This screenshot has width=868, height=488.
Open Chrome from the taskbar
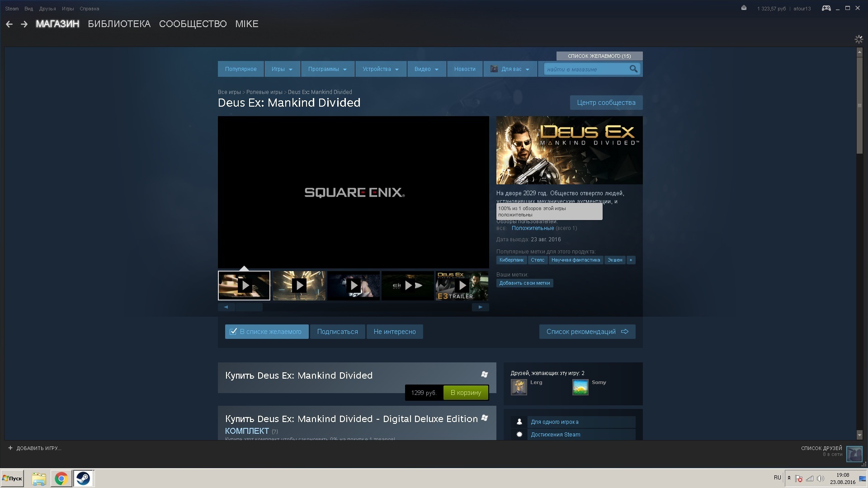click(x=61, y=479)
